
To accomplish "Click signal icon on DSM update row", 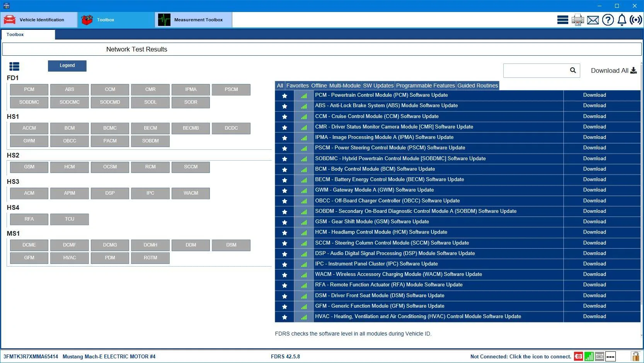I will coord(304,296).
